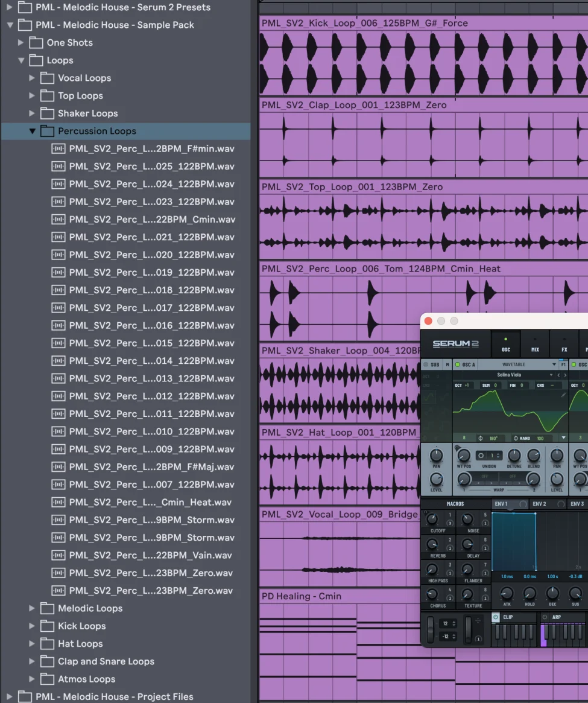Toggle the CLIP power button
Viewport: 588px width, 703px height.
coord(496,617)
